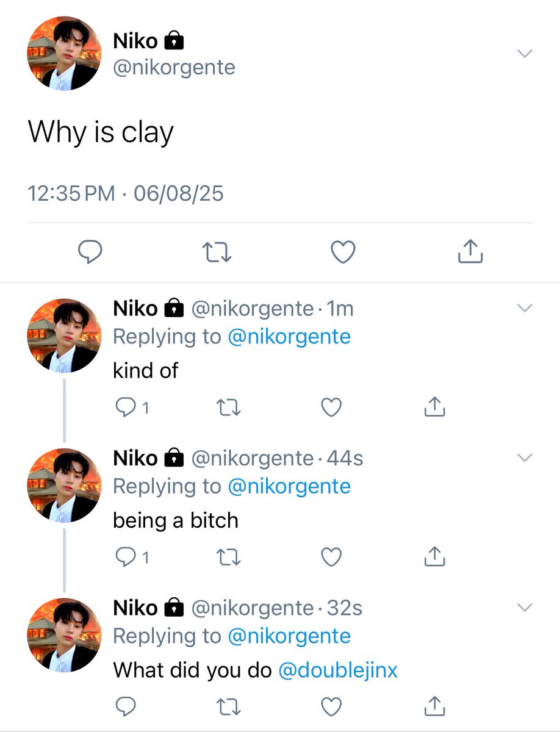Retweet the 'kind of' reply
The image size is (560, 732).
pyautogui.click(x=229, y=407)
